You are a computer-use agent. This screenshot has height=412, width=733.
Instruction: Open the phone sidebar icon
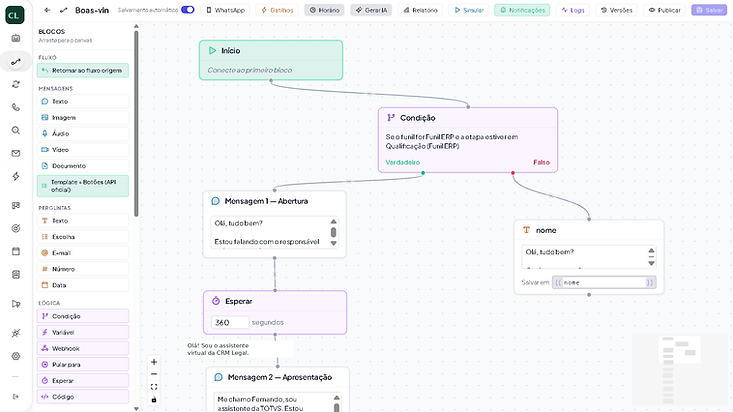(x=16, y=107)
